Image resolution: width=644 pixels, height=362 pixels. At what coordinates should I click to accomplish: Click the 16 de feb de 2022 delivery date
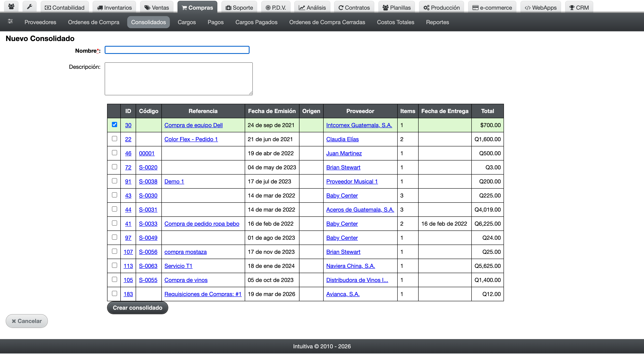444,224
